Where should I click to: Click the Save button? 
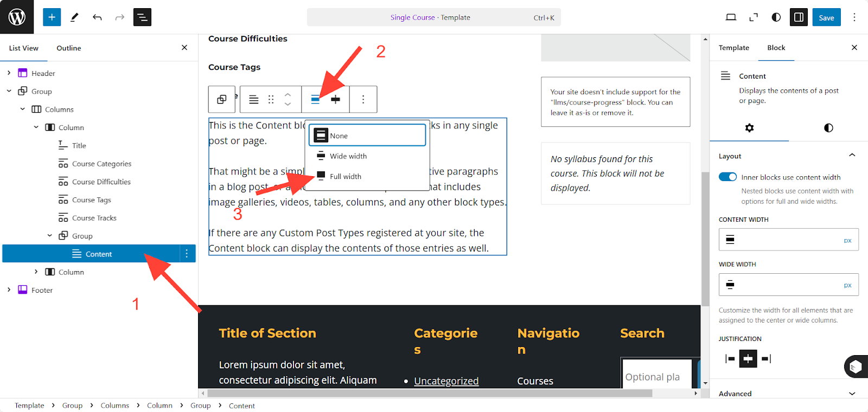pyautogui.click(x=826, y=17)
